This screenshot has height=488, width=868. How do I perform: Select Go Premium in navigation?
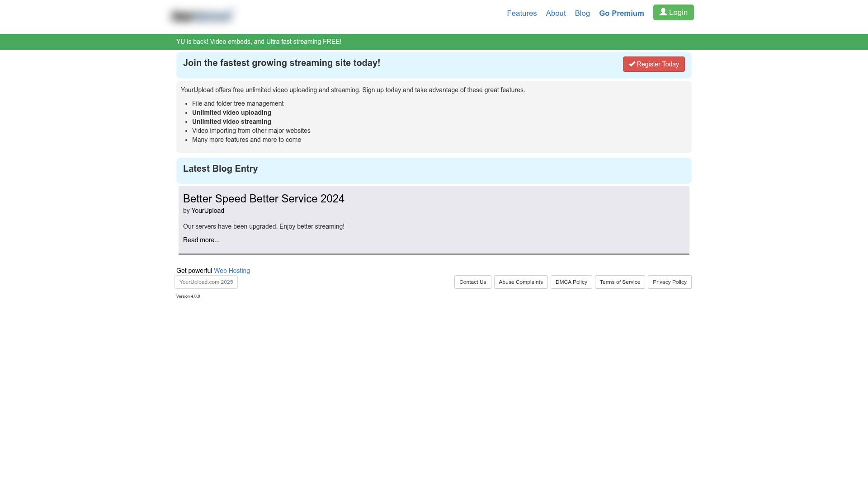621,14
